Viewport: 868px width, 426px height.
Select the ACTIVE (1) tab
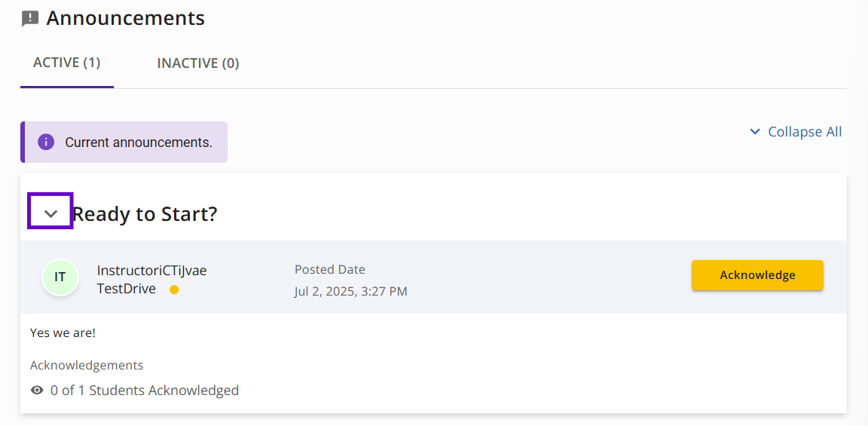[x=67, y=63]
